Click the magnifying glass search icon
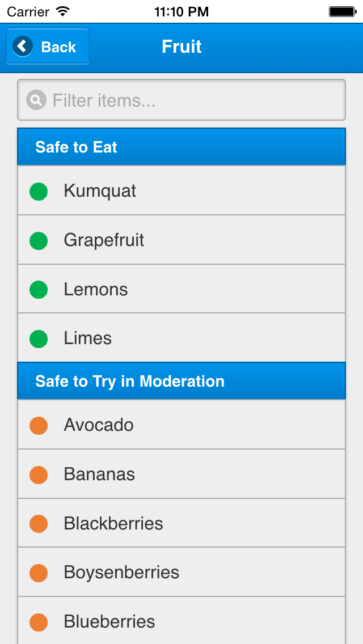Image resolution: width=363 pixels, height=644 pixels. pyautogui.click(x=35, y=100)
